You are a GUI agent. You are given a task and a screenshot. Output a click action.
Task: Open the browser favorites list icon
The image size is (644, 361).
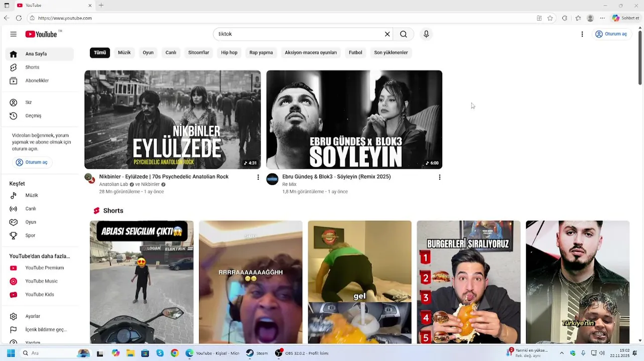578,18
